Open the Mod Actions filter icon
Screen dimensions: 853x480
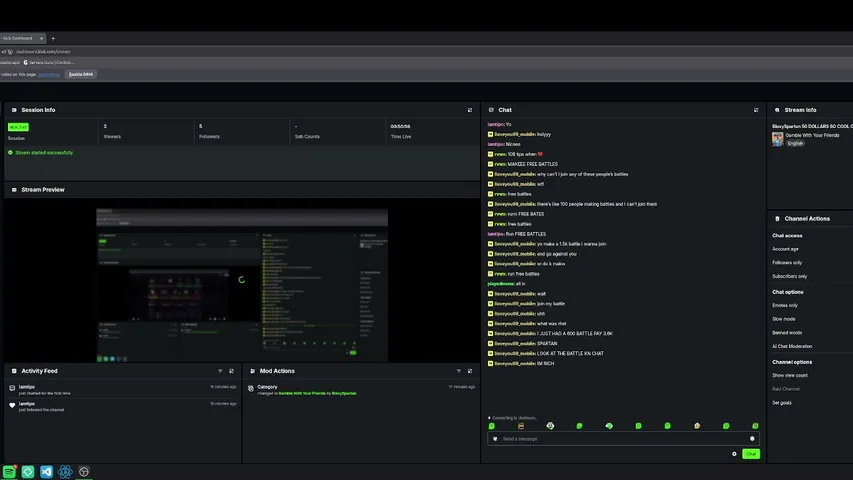coord(459,371)
